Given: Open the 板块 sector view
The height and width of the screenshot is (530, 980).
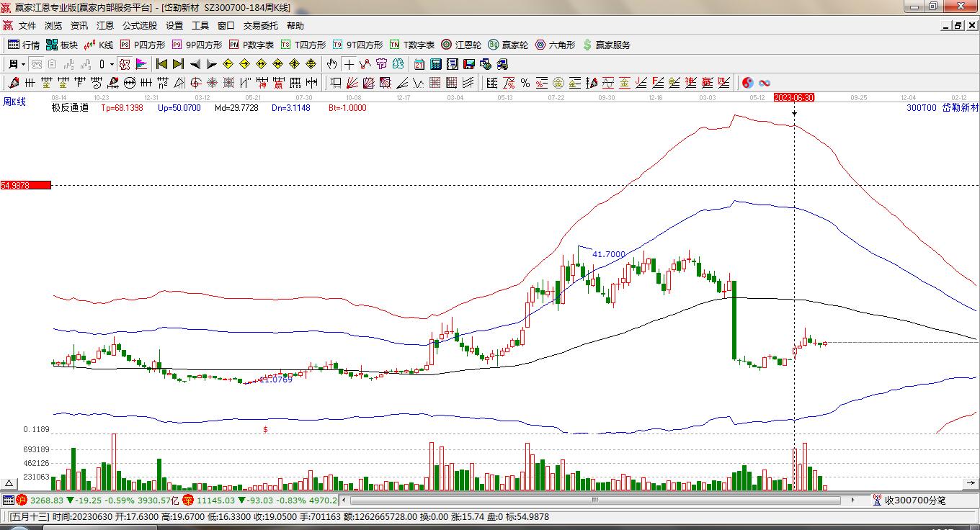Looking at the screenshot, I should [x=62, y=45].
